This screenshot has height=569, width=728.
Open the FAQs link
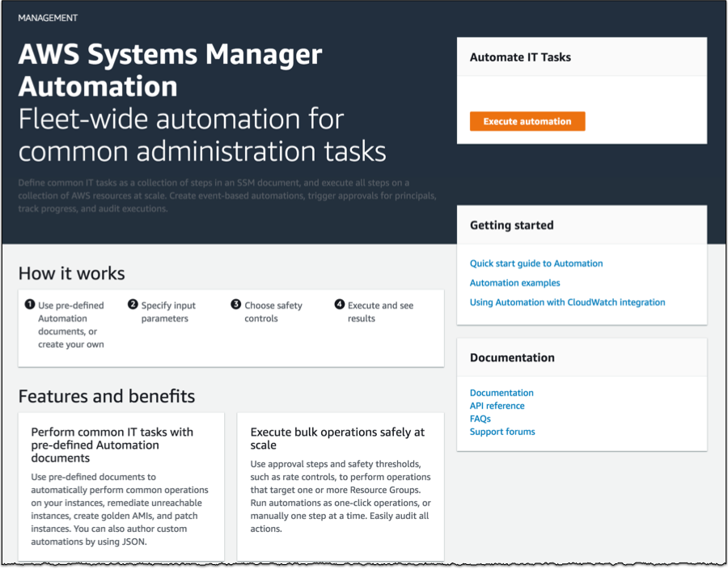(480, 419)
